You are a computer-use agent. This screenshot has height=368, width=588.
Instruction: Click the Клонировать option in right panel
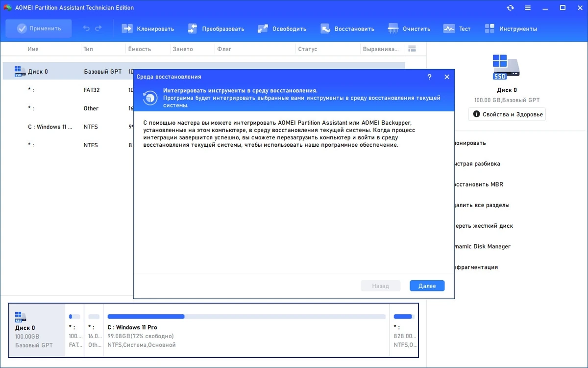pyautogui.click(x=470, y=143)
